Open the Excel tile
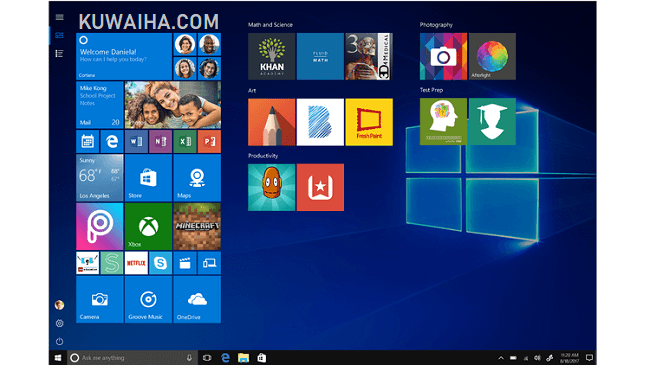Image resolution: width=650 pixels, height=365 pixels. [x=185, y=141]
